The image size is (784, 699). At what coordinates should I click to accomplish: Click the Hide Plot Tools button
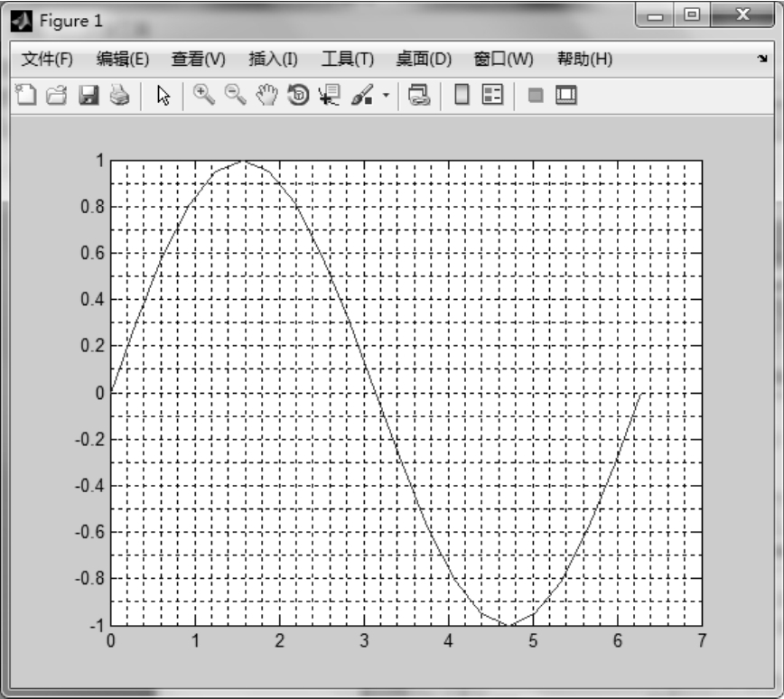[536, 95]
